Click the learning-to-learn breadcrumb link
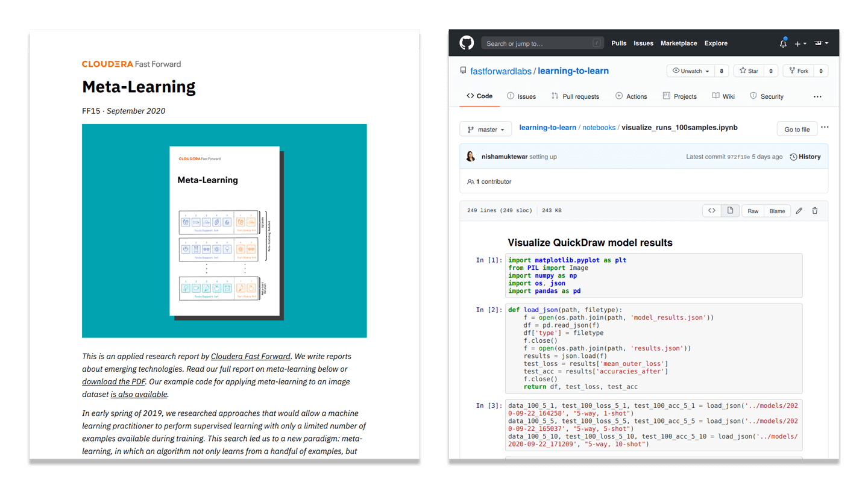This screenshot has width=868, height=488. pyautogui.click(x=547, y=128)
